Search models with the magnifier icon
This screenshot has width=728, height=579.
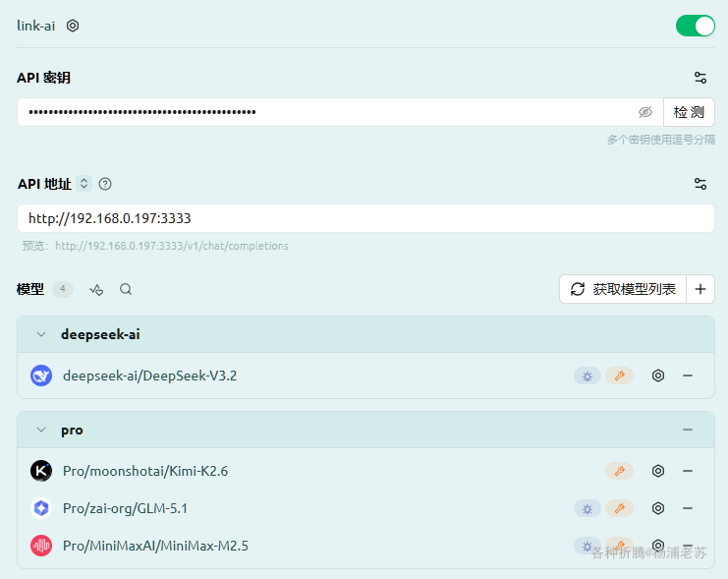[126, 289]
